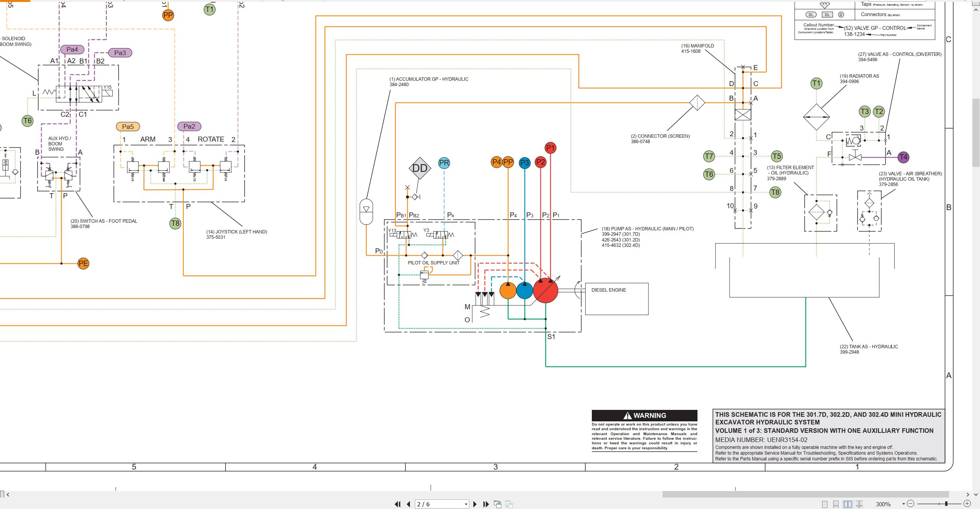
Task: Click the Pa5 orange pilot label
Action: [128, 126]
